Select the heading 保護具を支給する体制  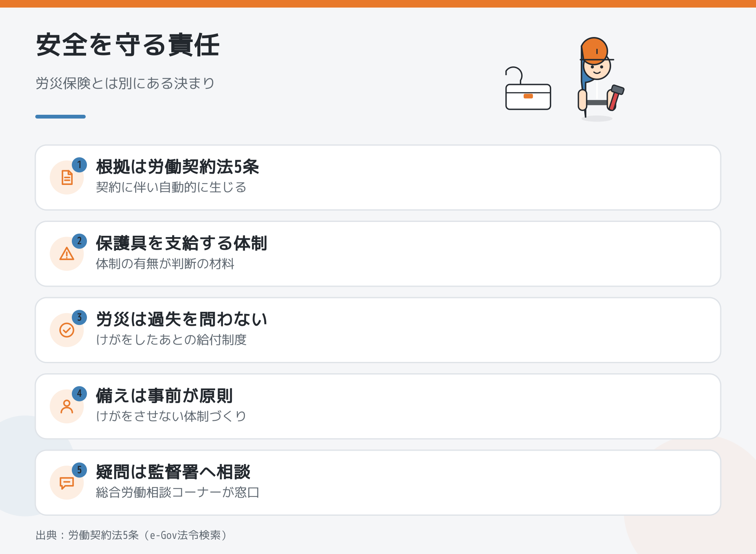click(181, 243)
